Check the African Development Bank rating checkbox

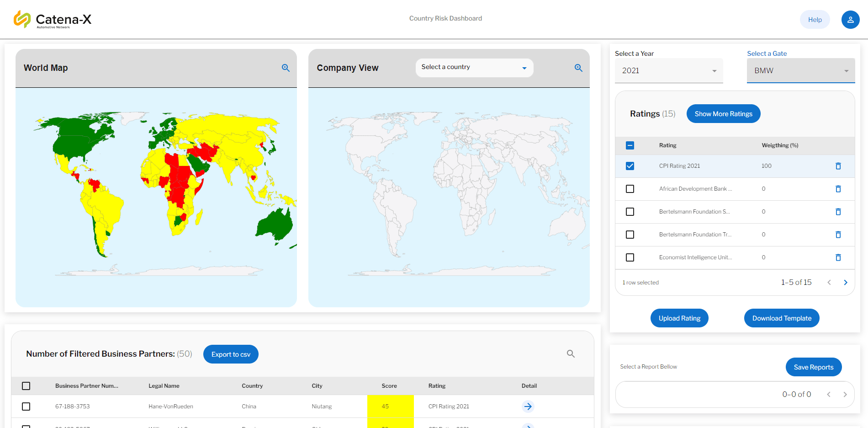pos(630,189)
